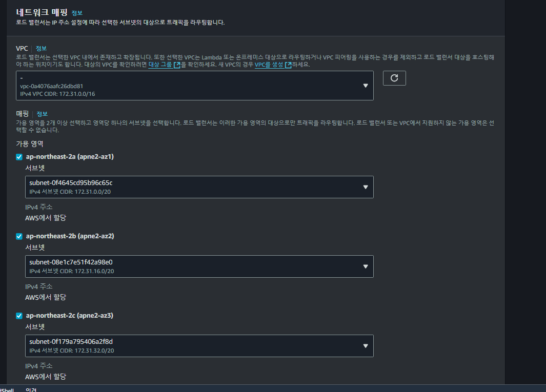The image size is (546, 392).
Task: Uncheck ap-northeast-2a availability zone
Action: click(19, 157)
